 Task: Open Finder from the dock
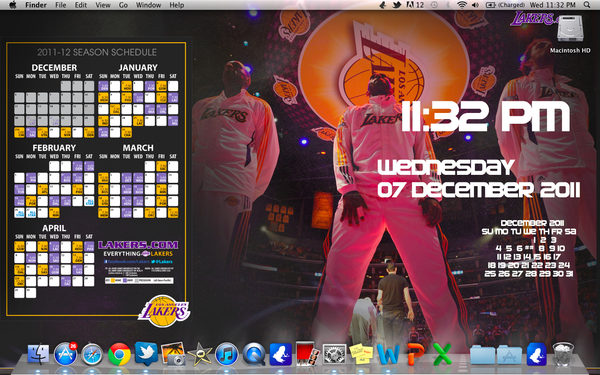(38, 354)
